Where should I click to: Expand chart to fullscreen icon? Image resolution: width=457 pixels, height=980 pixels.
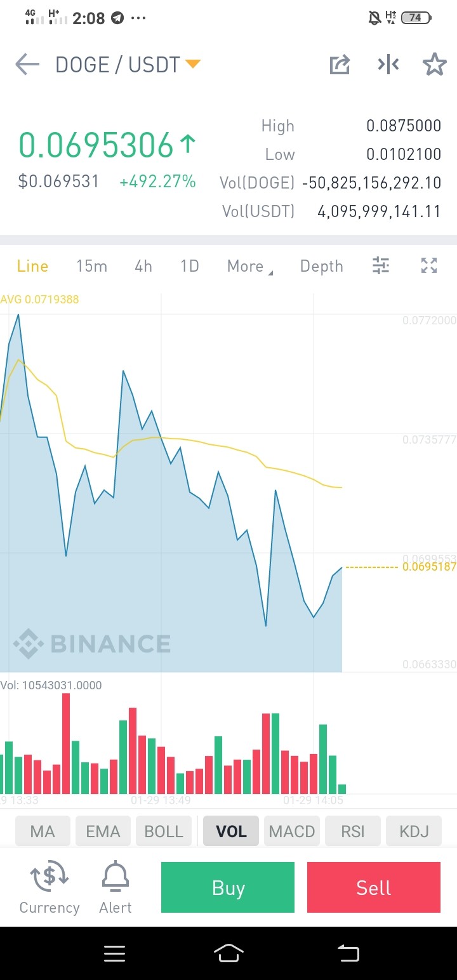click(x=429, y=265)
